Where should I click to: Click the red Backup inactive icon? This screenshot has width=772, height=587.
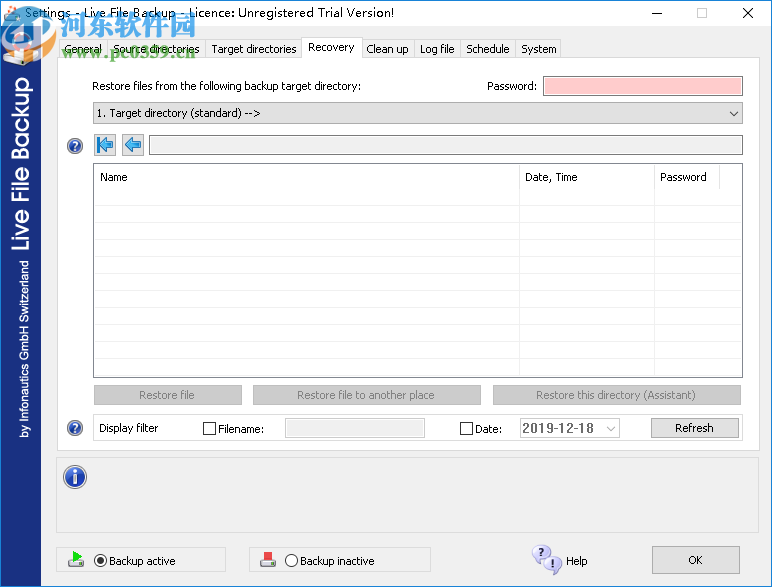[x=268, y=559]
